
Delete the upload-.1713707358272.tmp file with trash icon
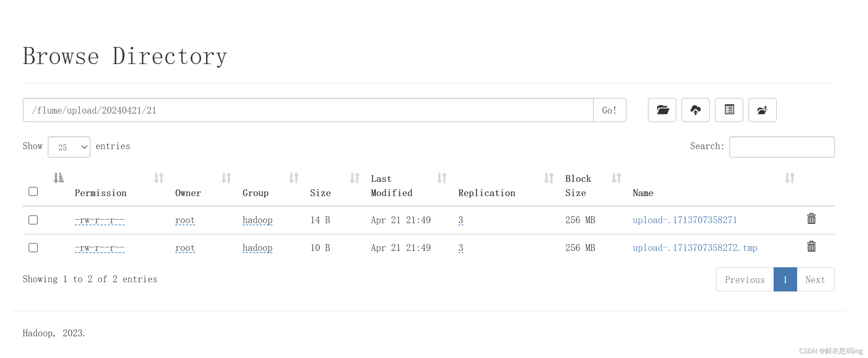(x=811, y=247)
